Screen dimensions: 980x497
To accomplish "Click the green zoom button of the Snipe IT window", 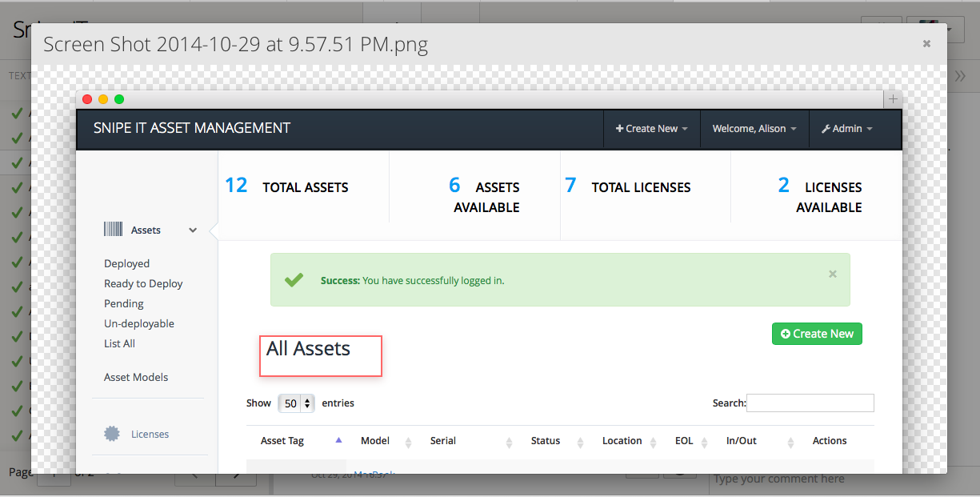I will point(119,99).
